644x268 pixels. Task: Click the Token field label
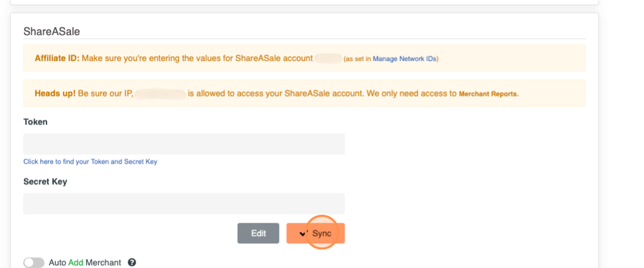[x=35, y=122]
